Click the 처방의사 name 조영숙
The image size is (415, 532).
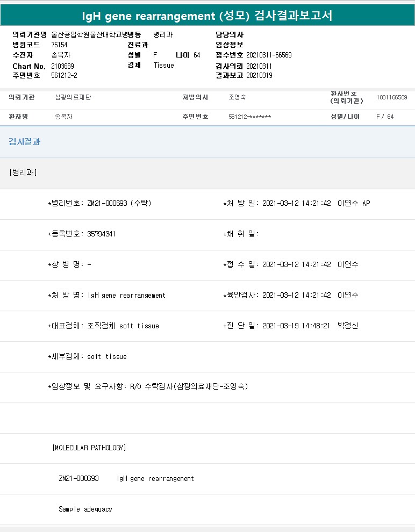(237, 97)
